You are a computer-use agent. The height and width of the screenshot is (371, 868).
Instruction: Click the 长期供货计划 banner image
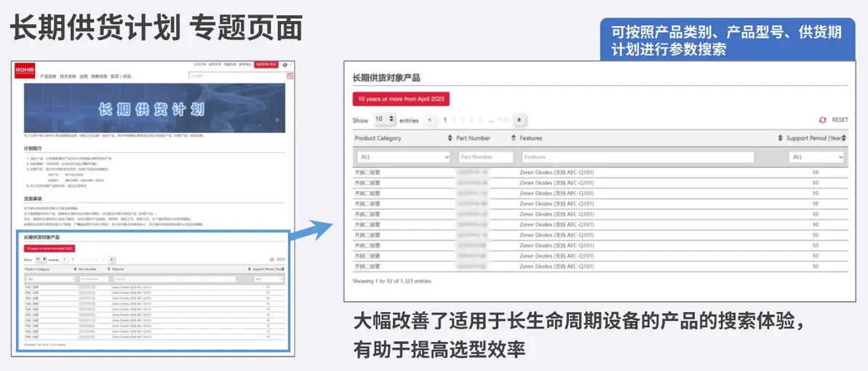[154, 108]
